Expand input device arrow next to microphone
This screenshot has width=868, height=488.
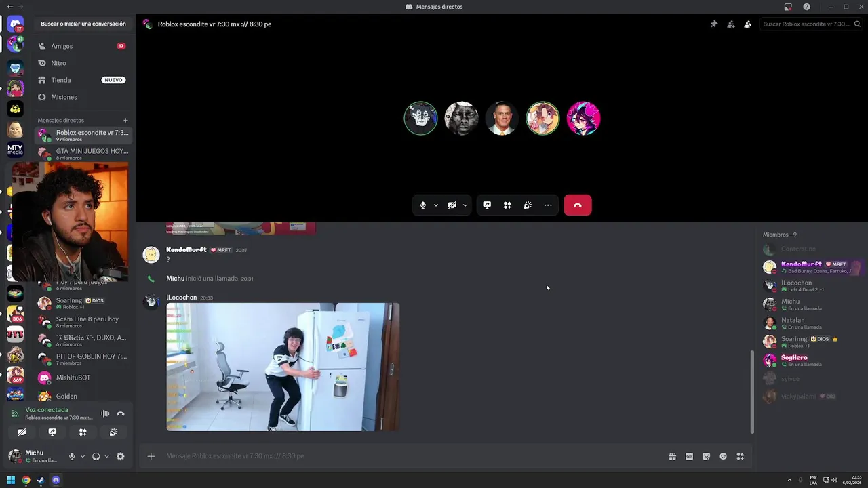[83, 456]
